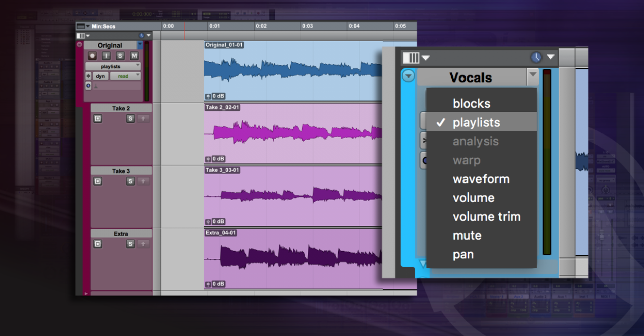Click the dyn button on Original track
This screenshot has height=336, width=644.
coord(101,76)
